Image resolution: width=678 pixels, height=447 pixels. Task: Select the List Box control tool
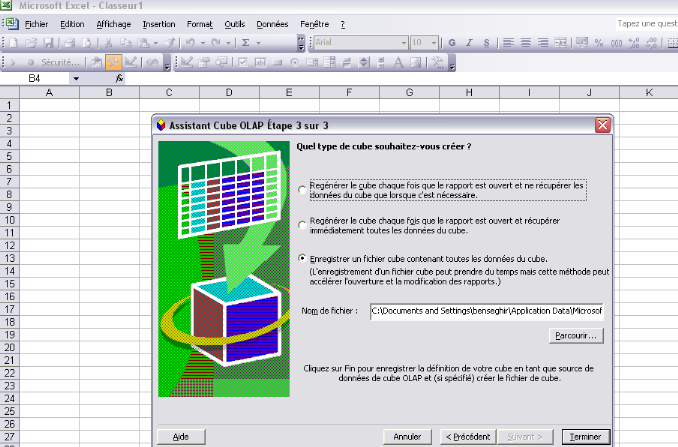point(312,63)
